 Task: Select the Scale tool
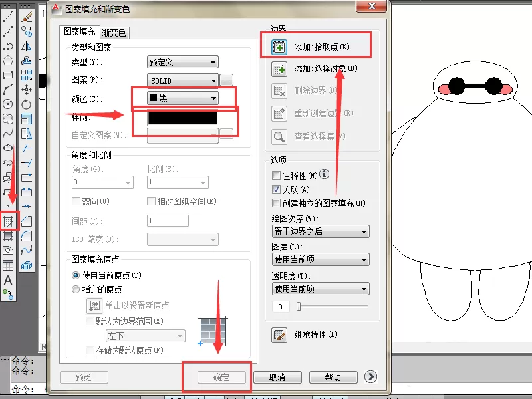[x=27, y=119]
